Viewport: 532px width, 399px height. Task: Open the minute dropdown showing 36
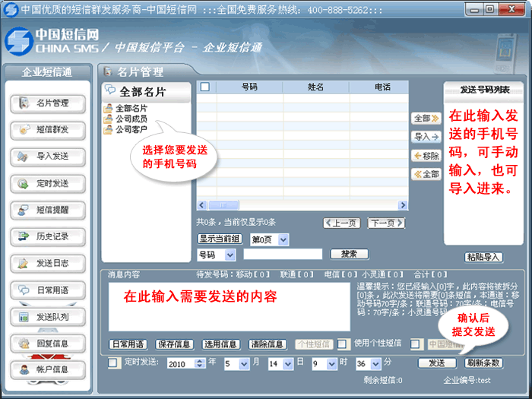[376, 364]
